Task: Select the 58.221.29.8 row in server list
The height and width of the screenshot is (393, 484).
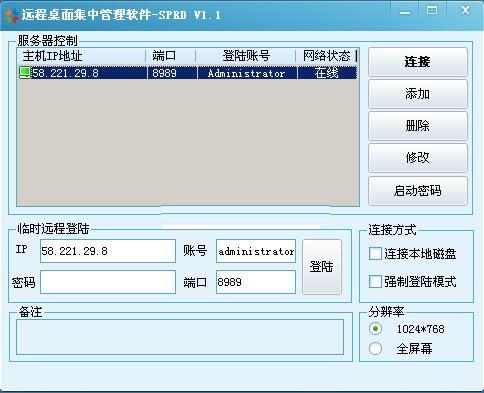Action: coord(187,73)
